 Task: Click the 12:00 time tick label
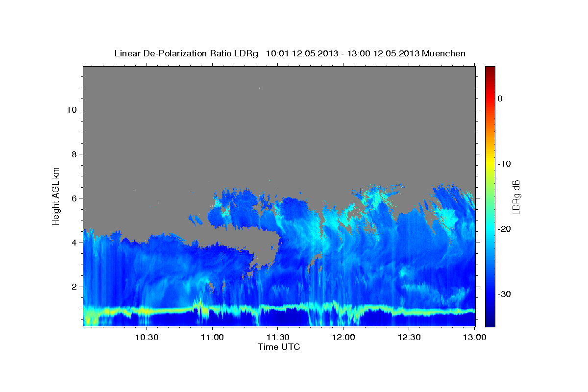[x=343, y=338]
